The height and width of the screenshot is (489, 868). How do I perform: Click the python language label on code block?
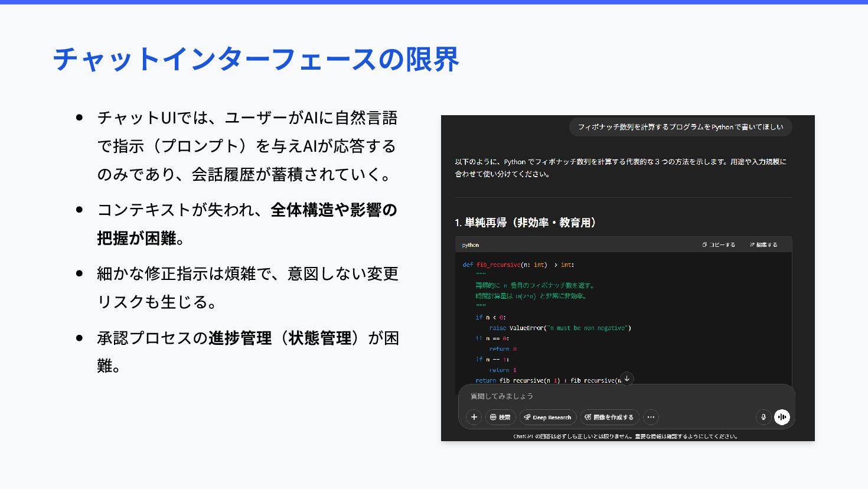(x=471, y=244)
